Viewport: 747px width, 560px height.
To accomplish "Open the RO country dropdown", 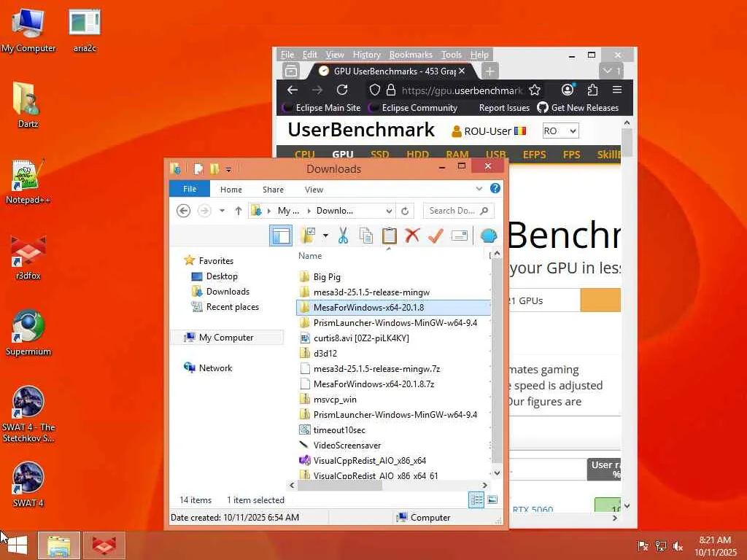I will tap(560, 131).
